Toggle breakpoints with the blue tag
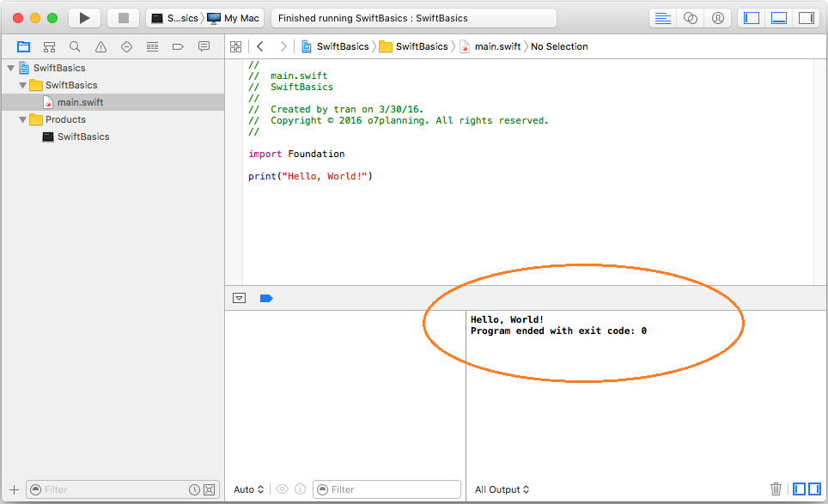Image resolution: width=828 pixels, height=504 pixels. click(266, 299)
